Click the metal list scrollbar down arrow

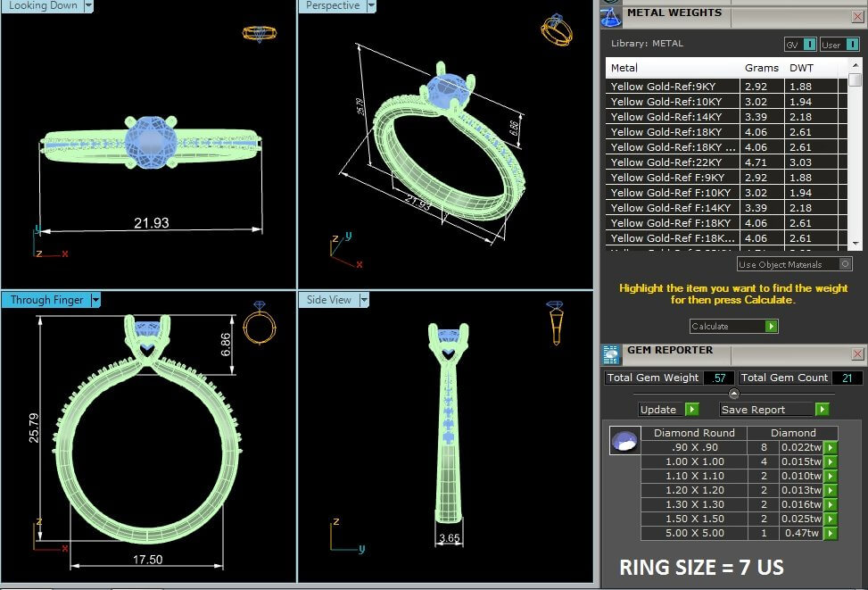(856, 243)
